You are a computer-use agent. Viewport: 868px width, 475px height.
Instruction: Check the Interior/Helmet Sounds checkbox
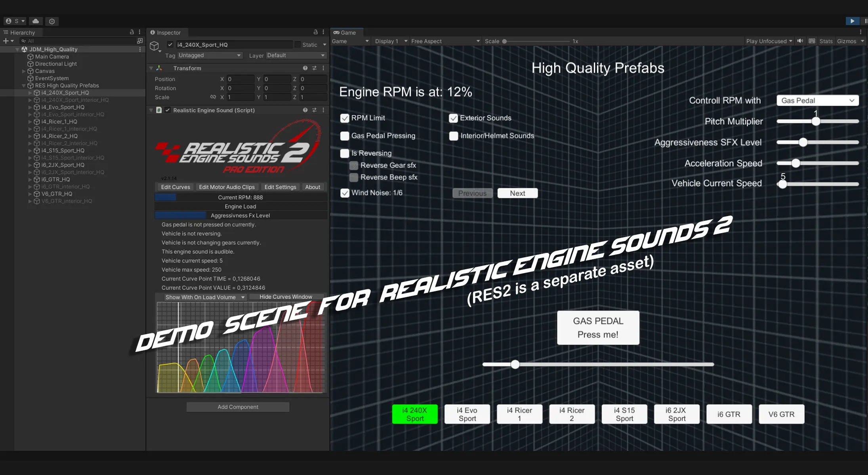point(454,136)
